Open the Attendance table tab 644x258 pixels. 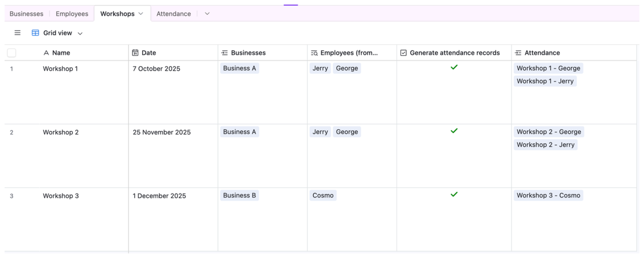(173, 14)
